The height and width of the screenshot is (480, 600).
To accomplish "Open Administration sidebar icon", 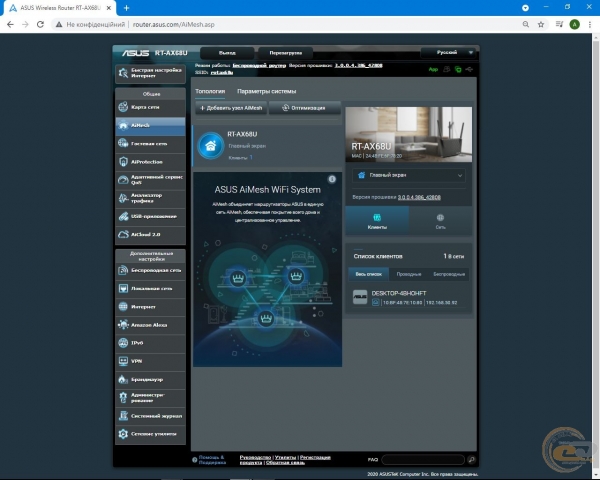I will pos(123,397).
